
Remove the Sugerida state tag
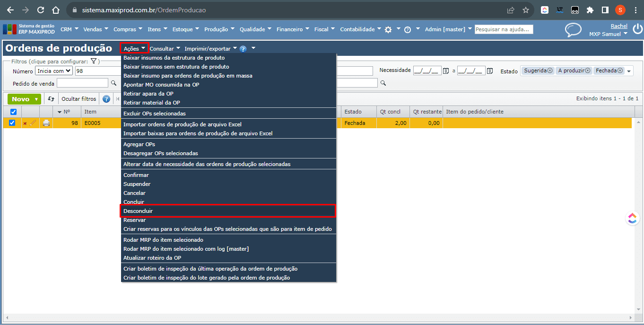tap(550, 70)
